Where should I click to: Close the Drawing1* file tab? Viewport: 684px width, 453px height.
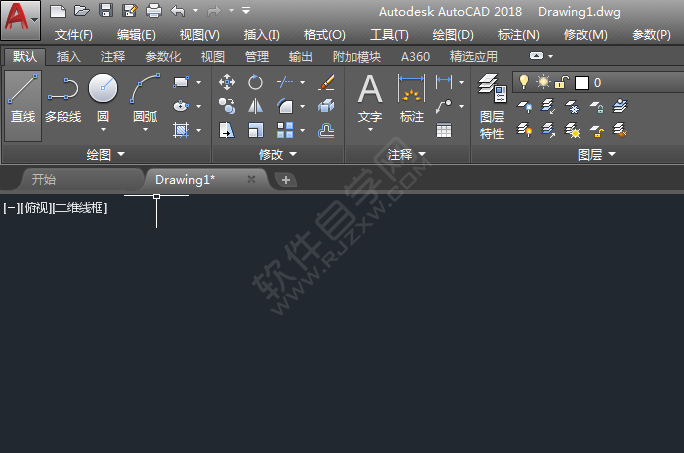(x=251, y=179)
